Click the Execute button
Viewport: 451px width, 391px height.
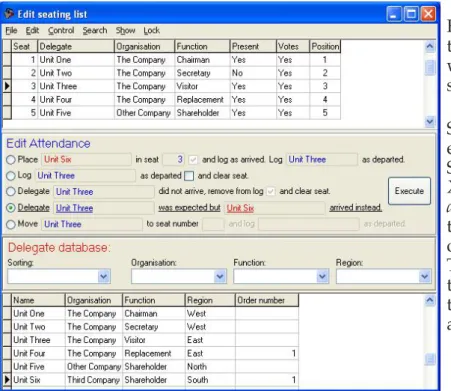pos(409,191)
